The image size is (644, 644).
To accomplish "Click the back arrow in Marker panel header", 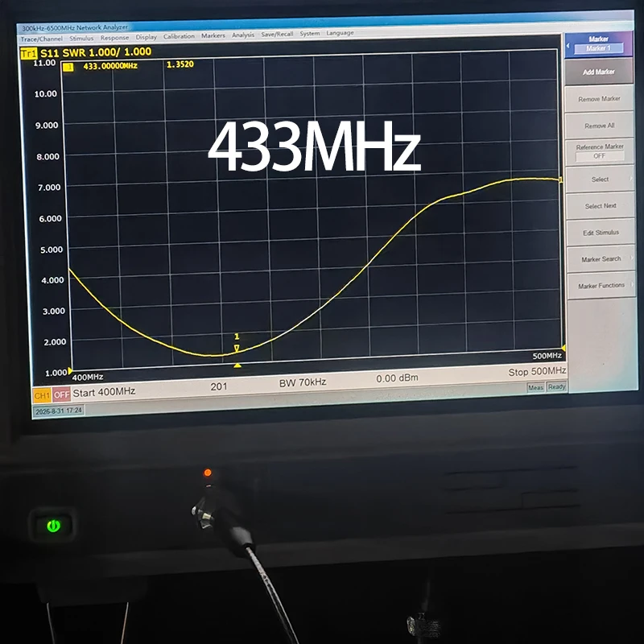I will (568, 46).
